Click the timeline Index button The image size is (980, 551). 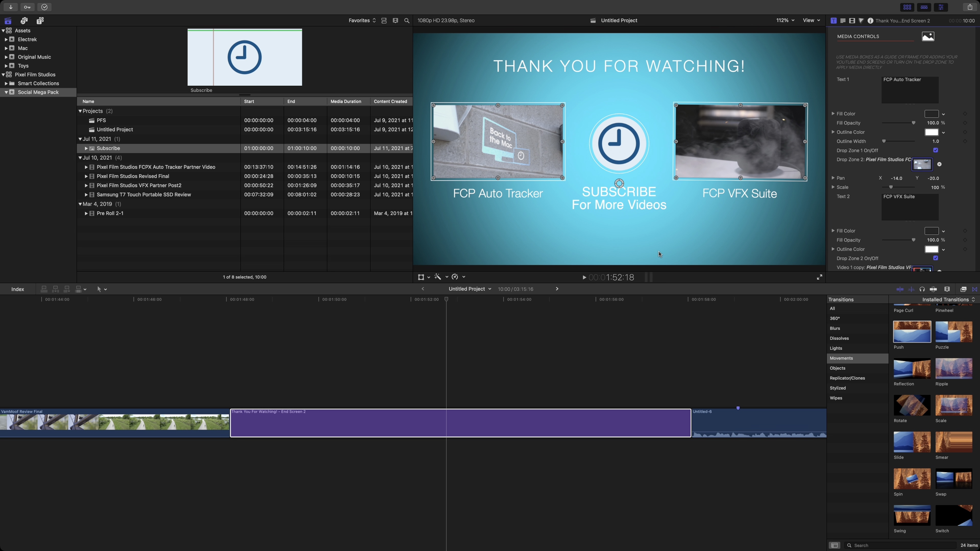tap(18, 289)
